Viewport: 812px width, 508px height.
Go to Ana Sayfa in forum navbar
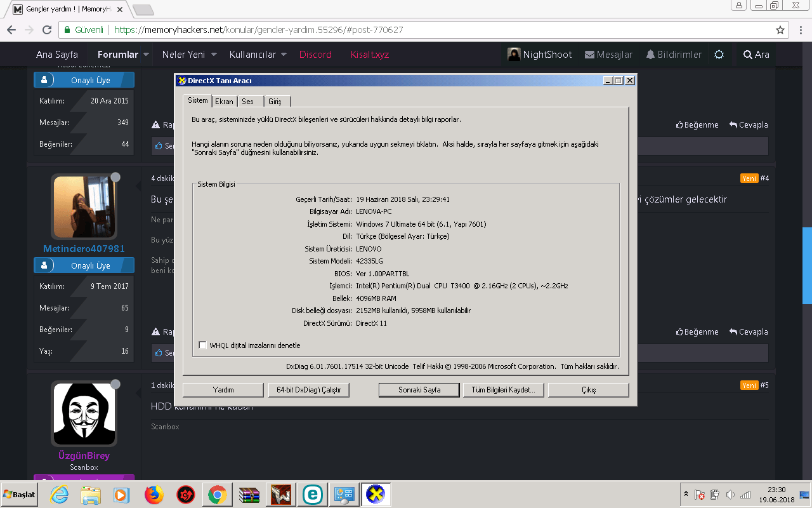point(57,55)
